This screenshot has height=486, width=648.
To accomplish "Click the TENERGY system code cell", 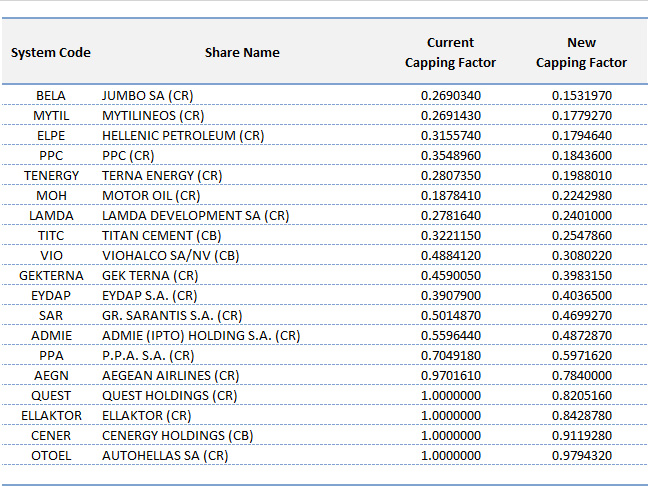I will (51, 176).
